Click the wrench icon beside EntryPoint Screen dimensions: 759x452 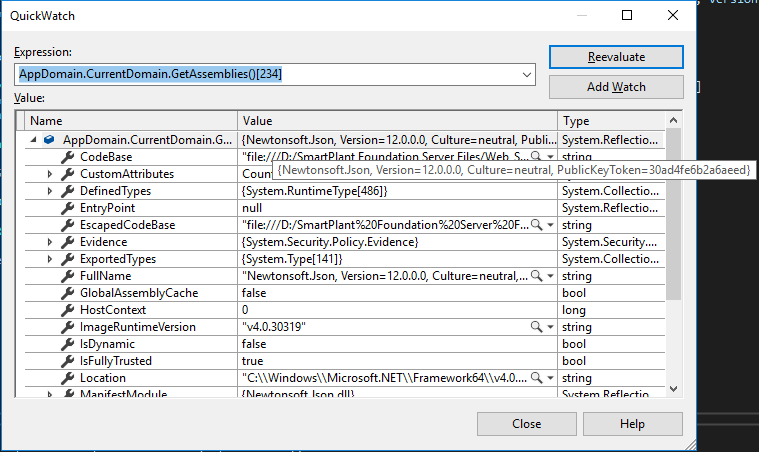(x=68, y=208)
